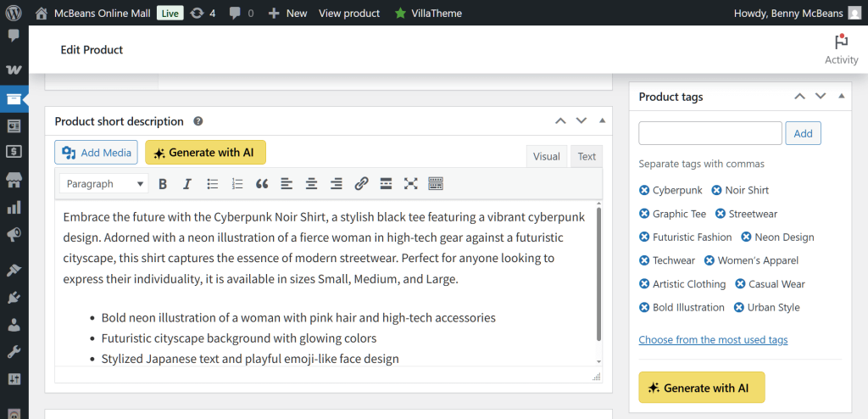Remove the Futuristic Fashion tag
The image size is (868, 419).
point(644,237)
